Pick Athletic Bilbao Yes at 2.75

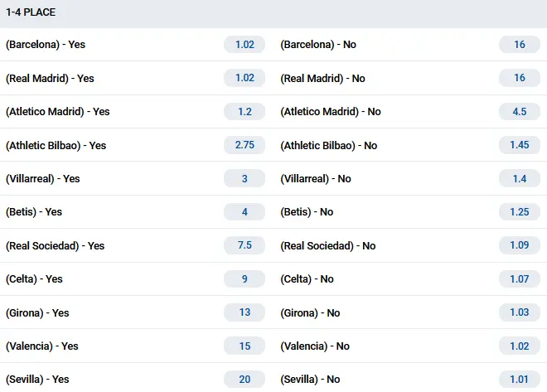click(x=244, y=145)
